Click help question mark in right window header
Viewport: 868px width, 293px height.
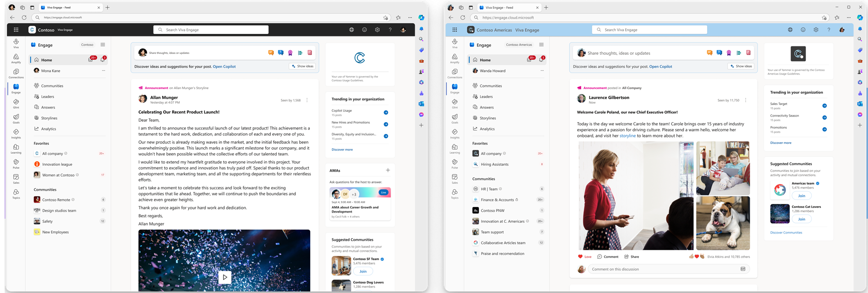pyautogui.click(x=829, y=30)
